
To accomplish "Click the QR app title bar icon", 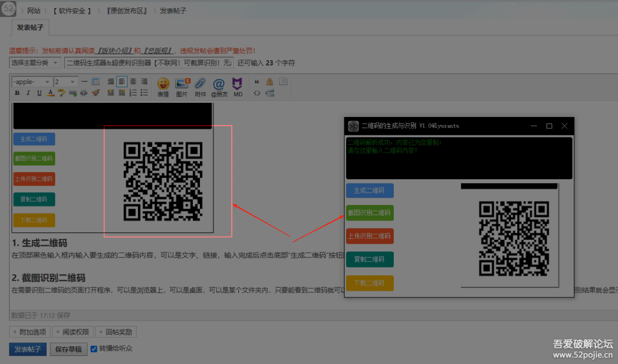I will (354, 126).
